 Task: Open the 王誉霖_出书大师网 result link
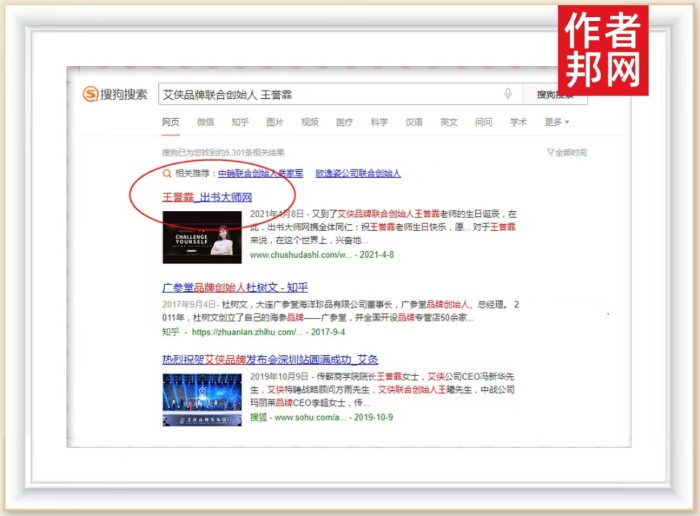[x=207, y=197]
